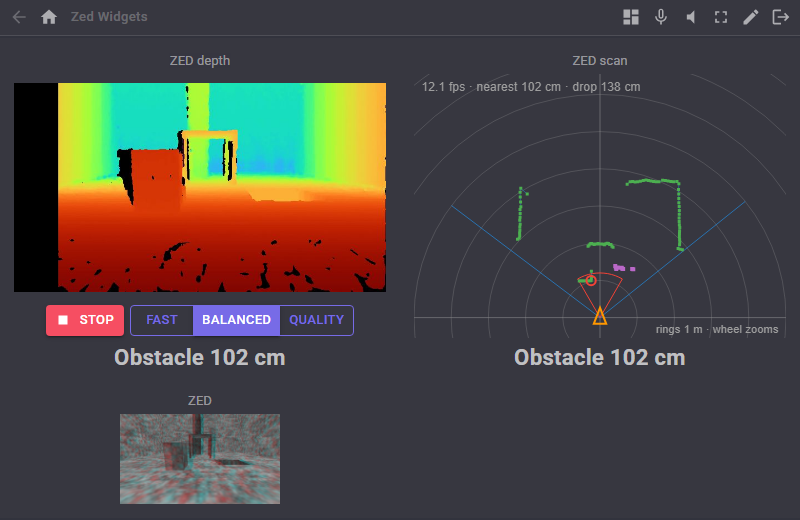Select the QUALITY depth mode
The height and width of the screenshot is (520, 800).
(316, 320)
